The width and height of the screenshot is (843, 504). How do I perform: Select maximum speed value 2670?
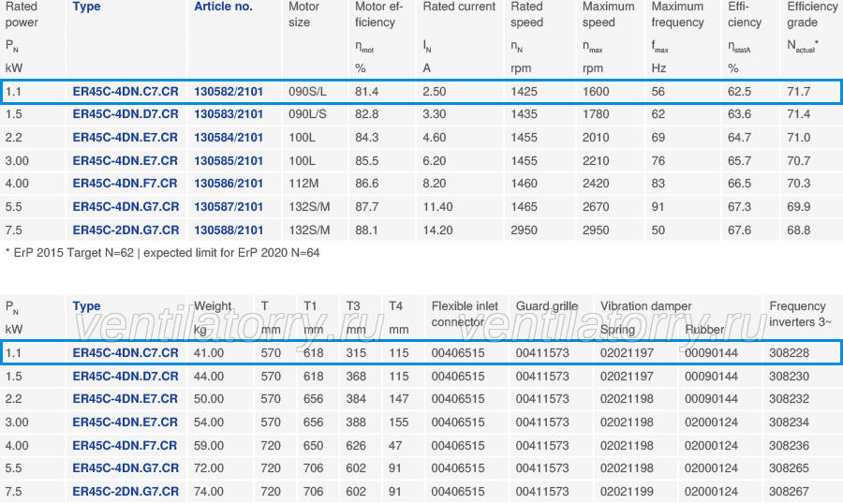pos(596,206)
